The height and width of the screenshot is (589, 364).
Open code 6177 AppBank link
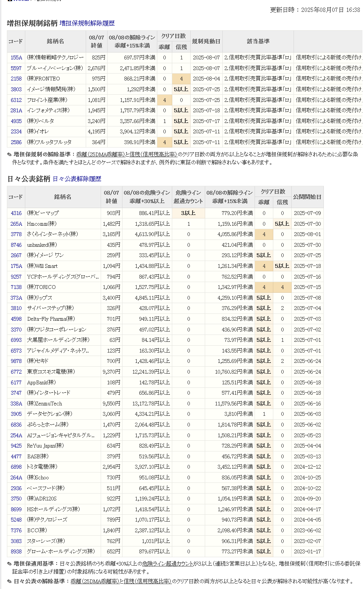pyautogui.click(x=16, y=382)
